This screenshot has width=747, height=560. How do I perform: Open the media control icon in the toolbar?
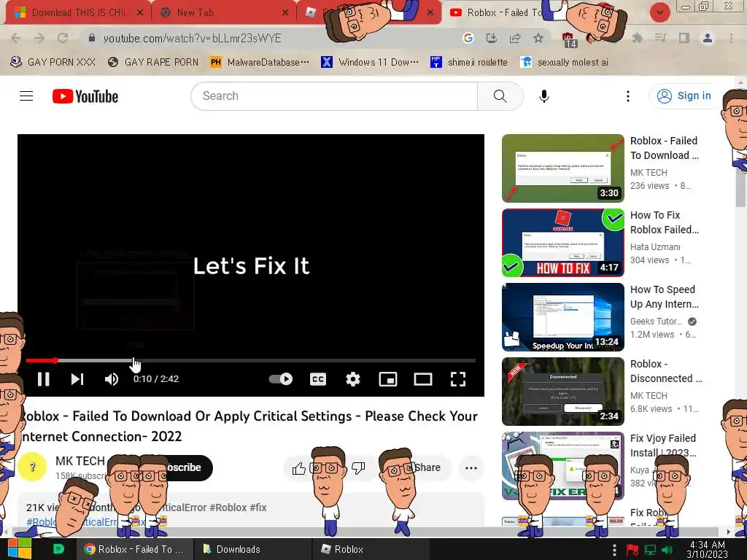[x=660, y=38]
